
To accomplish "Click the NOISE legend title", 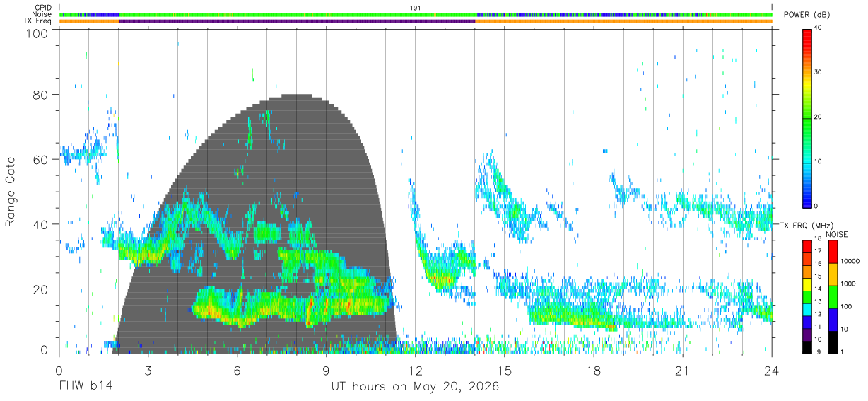I will point(836,234).
